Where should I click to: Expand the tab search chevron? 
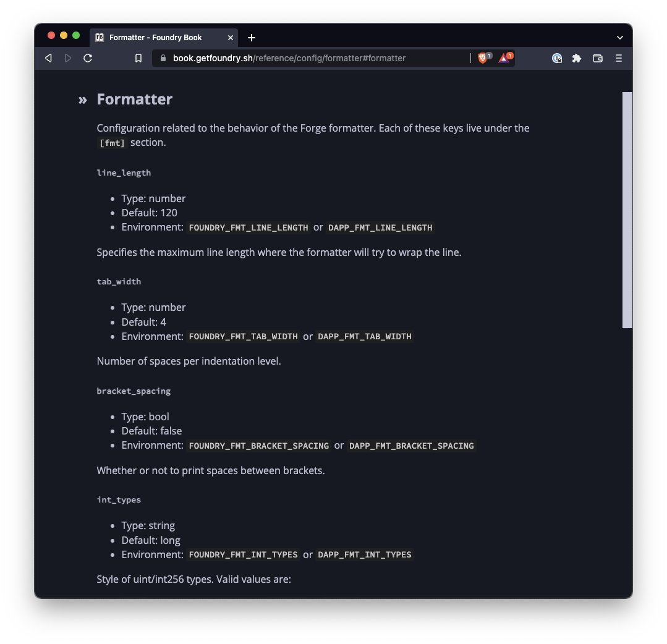pyautogui.click(x=620, y=38)
